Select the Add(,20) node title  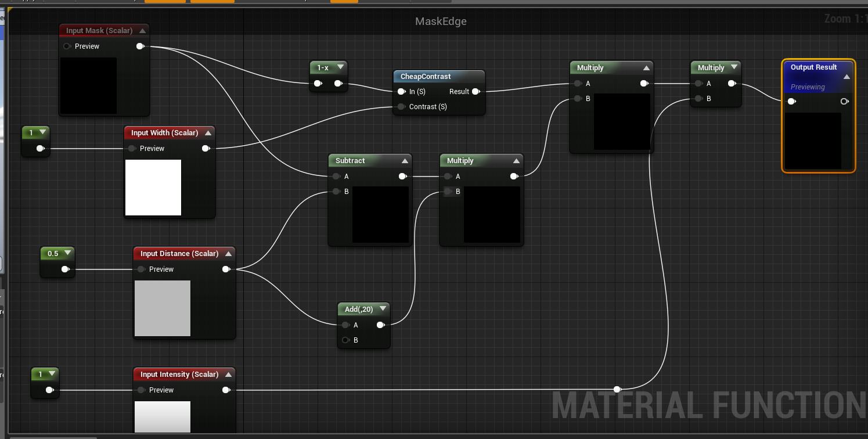pos(359,309)
